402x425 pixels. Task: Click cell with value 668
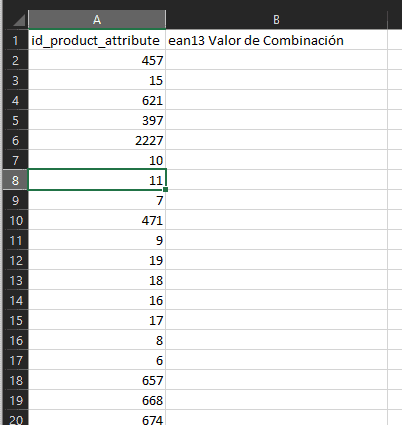pyautogui.click(x=97, y=400)
